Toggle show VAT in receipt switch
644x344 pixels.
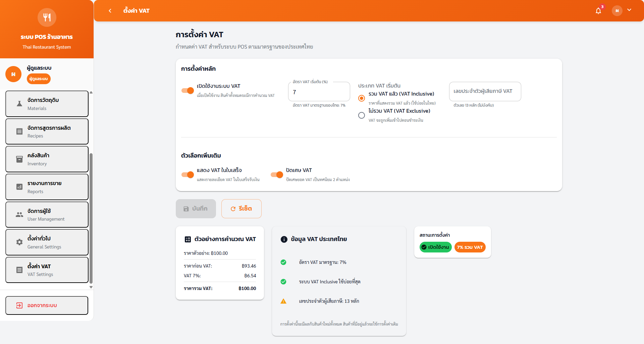pyautogui.click(x=187, y=175)
